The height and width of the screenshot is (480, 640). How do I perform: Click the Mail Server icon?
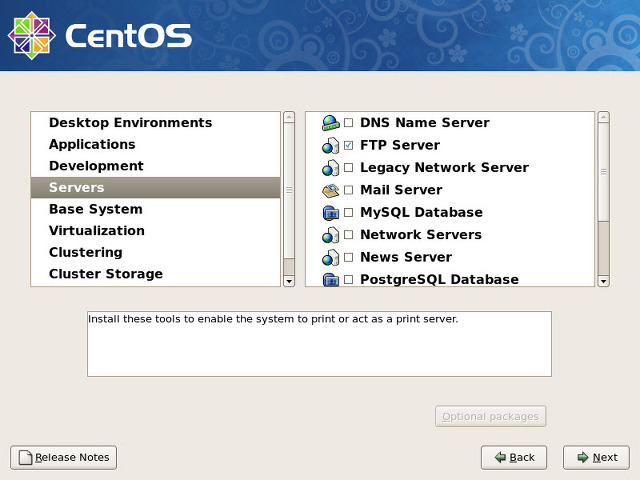tap(331, 190)
